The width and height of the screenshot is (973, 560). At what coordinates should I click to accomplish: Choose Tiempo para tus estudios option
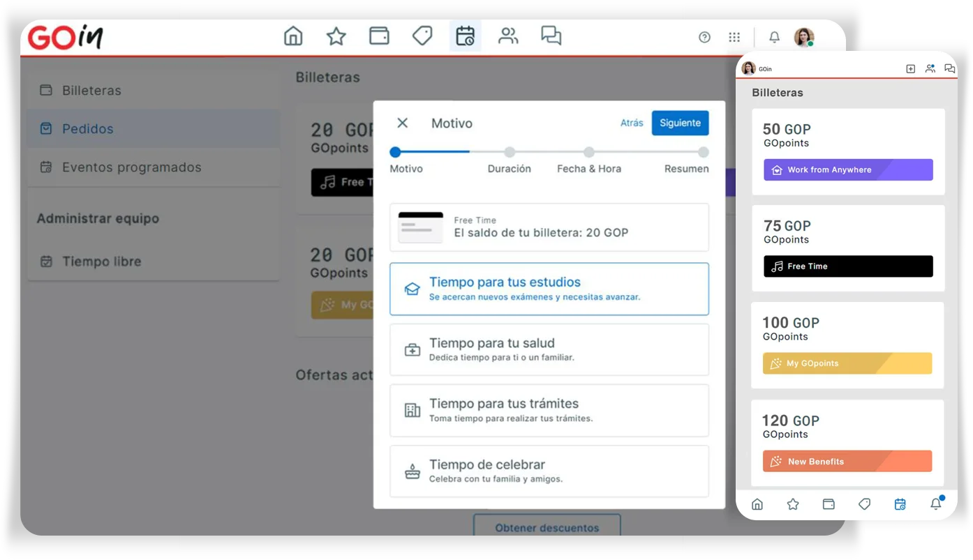[549, 289]
